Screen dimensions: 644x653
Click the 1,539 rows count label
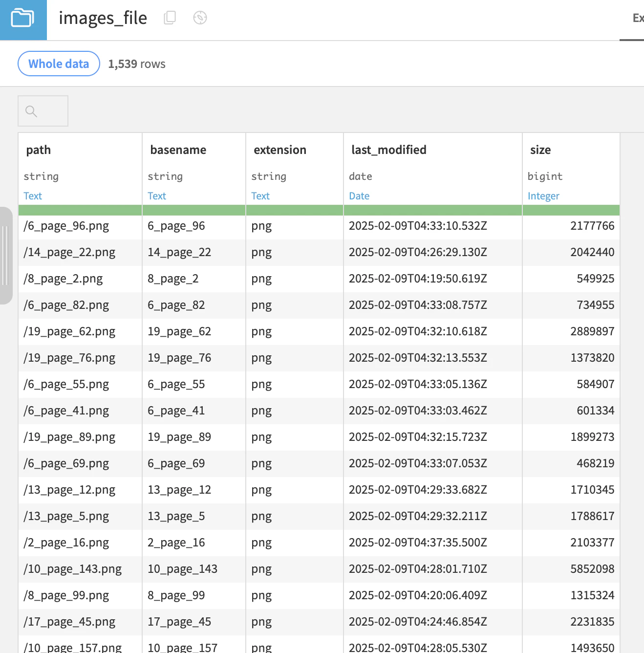pyautogui.click(x=137, y=64)
